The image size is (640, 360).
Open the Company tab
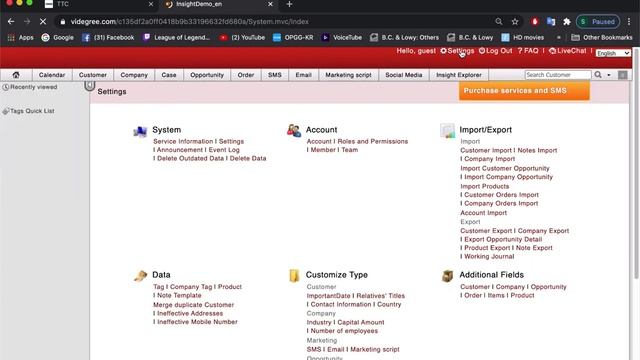[x=134, y=75]
